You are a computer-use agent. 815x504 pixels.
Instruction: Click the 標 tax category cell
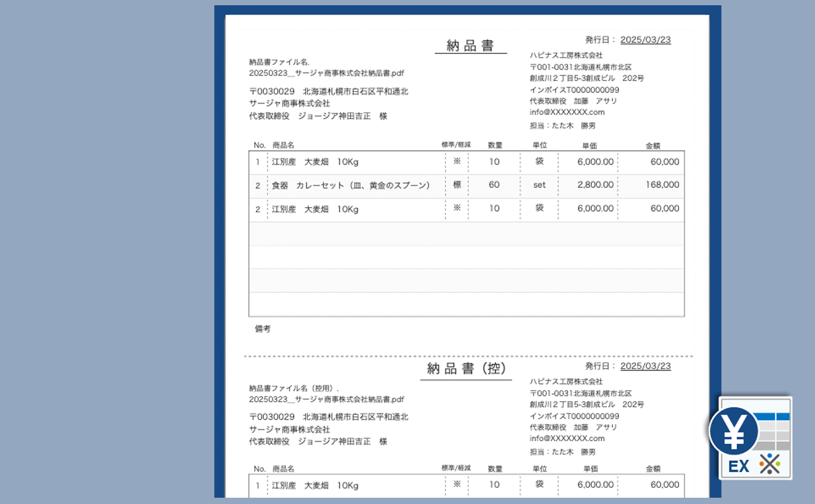pyautogui.click(x=457, y=185)
